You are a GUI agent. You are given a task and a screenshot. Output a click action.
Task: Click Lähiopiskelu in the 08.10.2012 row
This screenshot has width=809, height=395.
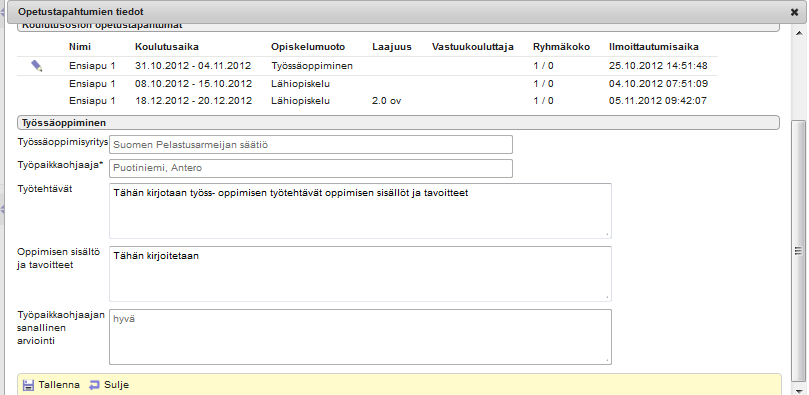coord(300,84)
